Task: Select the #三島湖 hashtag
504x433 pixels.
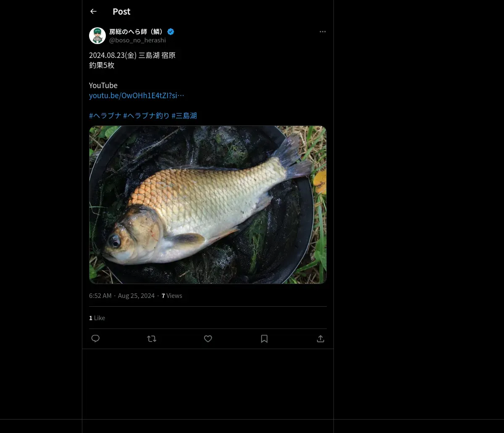Action: tap(184, 115)
